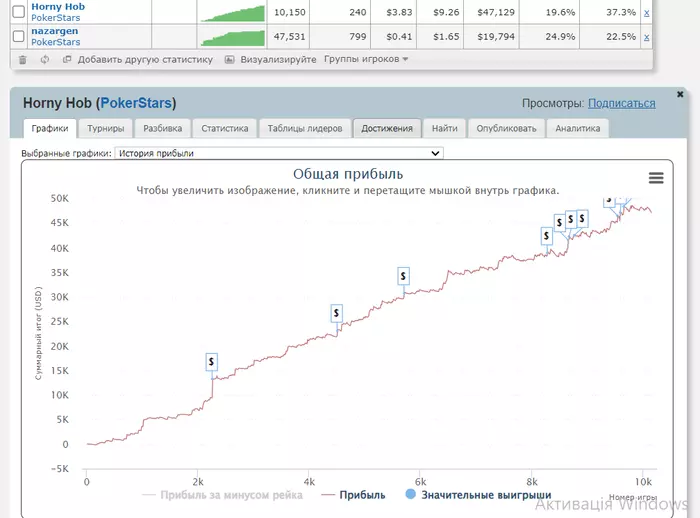Image resolution: width=700 pixels, height=518 pixels.
Task: Click Визуализируйте button text
Action: [x=278, y=59]
